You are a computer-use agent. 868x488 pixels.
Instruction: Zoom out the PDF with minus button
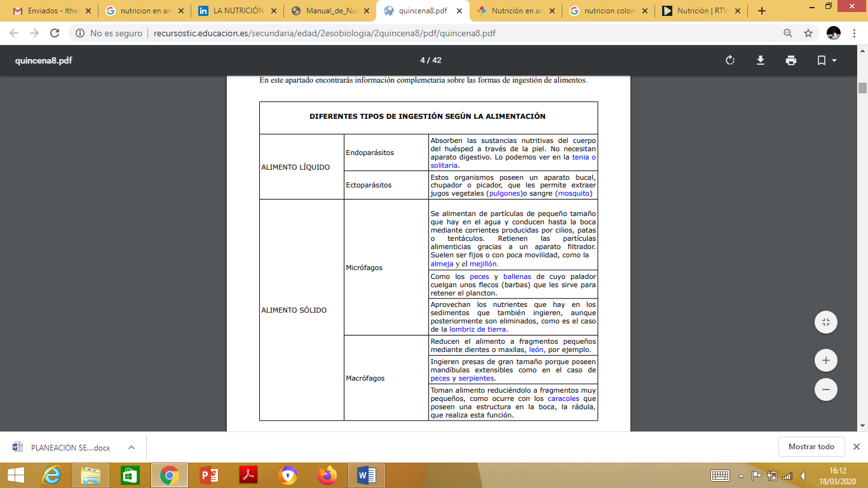[x=826, y=389]
